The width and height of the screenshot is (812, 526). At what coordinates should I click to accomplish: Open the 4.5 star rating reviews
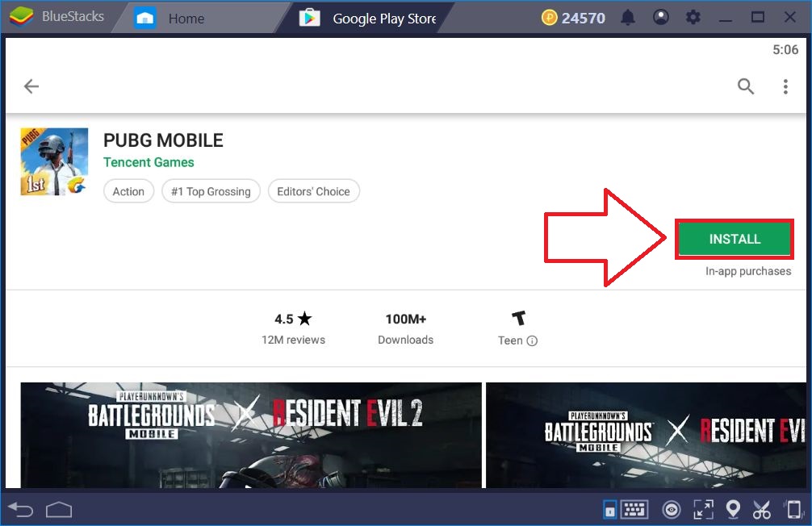pos(293,328)
